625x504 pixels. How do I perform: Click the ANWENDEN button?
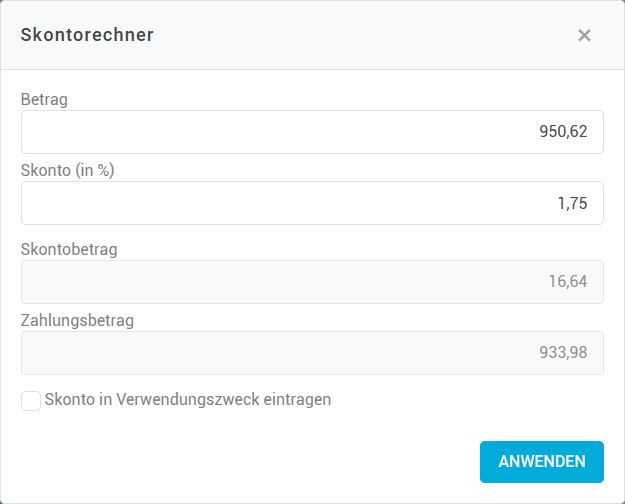[x=541, y=462]
